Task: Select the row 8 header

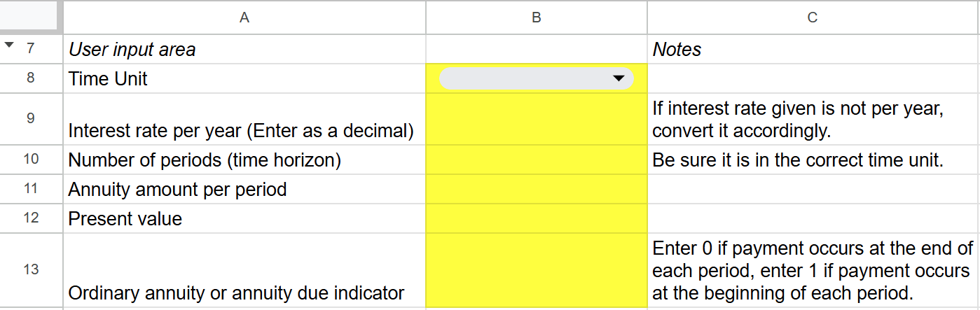Action: (31, 78)
